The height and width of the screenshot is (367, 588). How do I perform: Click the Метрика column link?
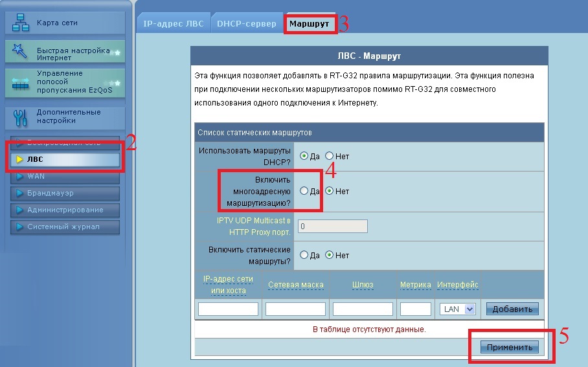pos(415,285)
